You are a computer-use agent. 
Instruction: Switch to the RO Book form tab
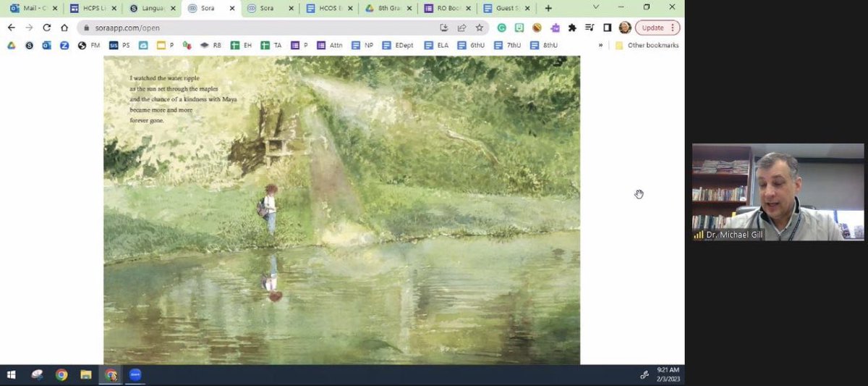(x=446, y=8)
